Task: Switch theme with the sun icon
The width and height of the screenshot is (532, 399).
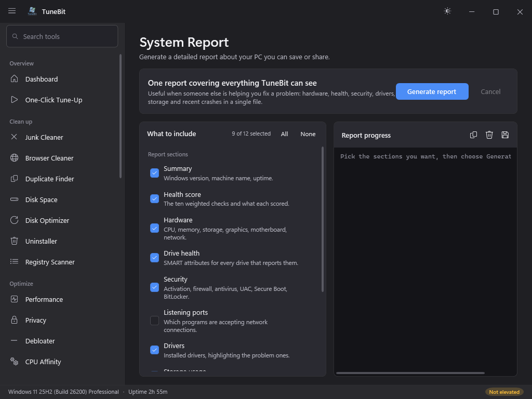Action: (x=447, y=11)
